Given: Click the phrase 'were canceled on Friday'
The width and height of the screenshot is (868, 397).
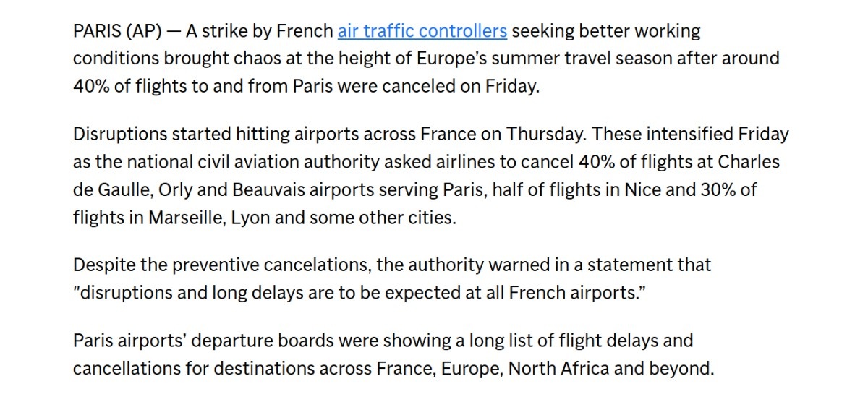Looking at the screenshot, I should tap(451, 85).
